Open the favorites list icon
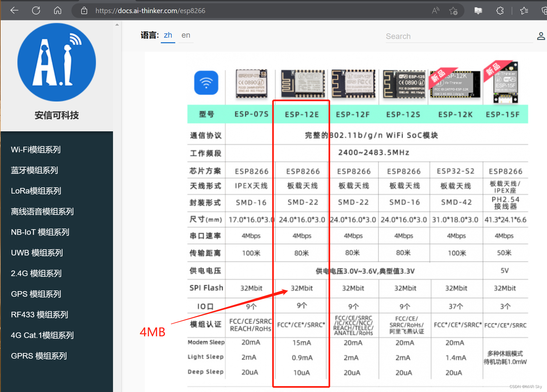This screenshot has height=392, width=547. (524, 10)
